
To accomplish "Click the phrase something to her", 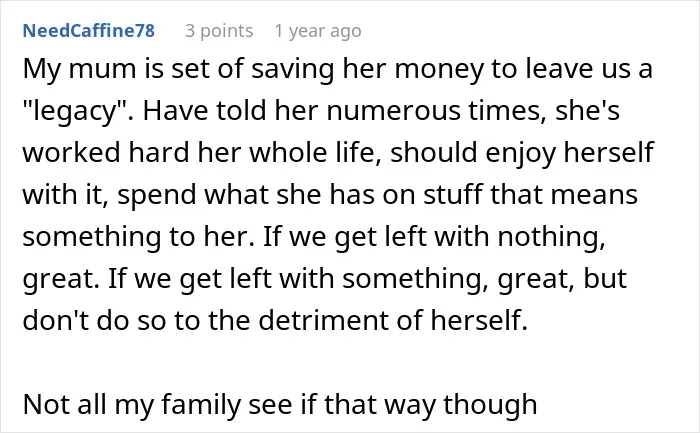I will [x=138, y=237].
